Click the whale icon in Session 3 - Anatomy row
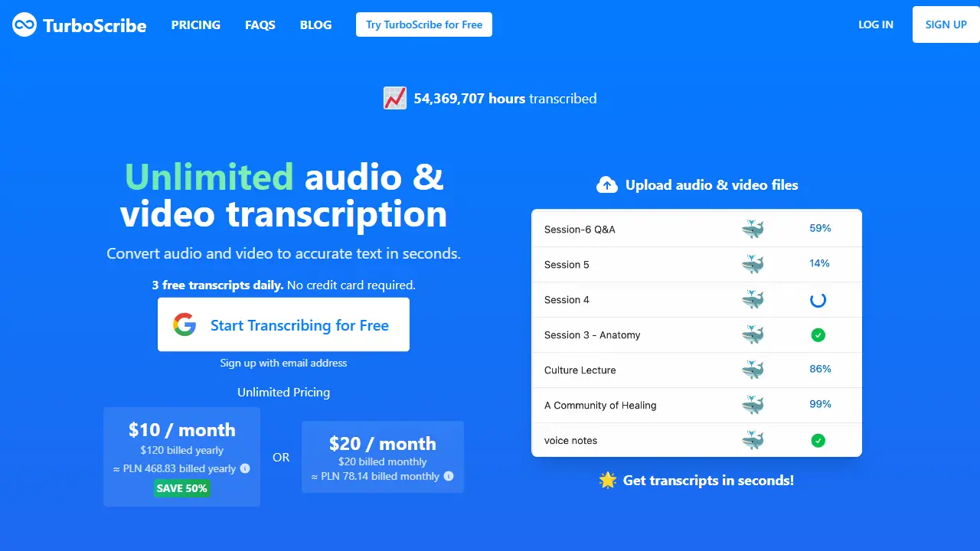The image size is (980, 551). point(753,334)
